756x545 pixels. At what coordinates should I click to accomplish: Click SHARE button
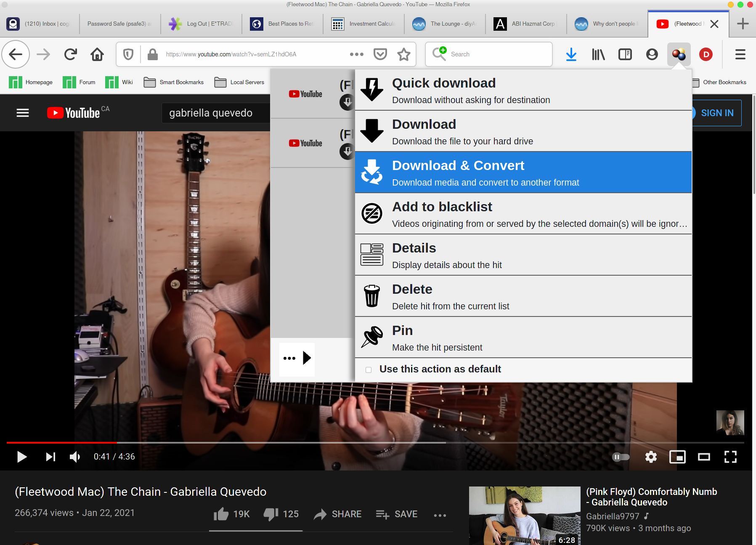pyautogui.click(x=337, y=514)
